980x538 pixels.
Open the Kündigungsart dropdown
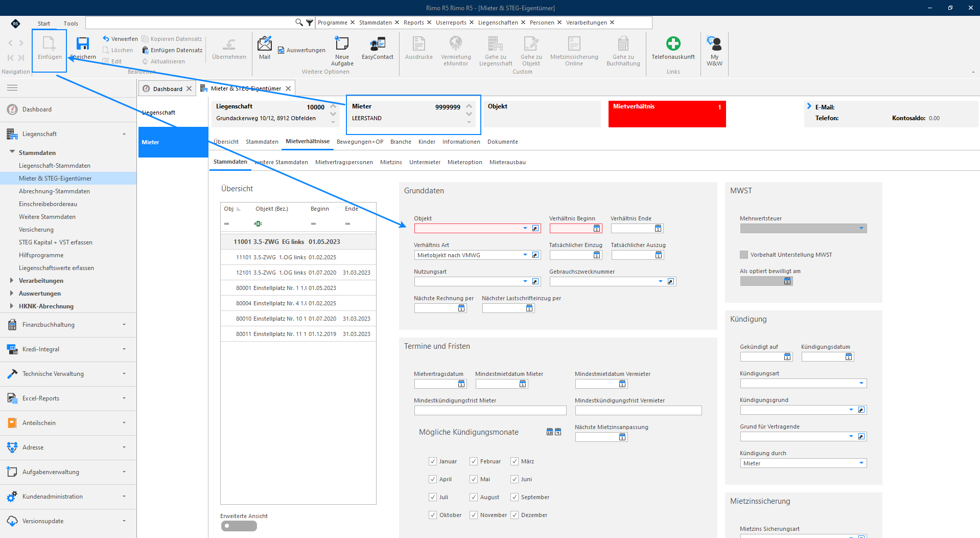[861, 384]
